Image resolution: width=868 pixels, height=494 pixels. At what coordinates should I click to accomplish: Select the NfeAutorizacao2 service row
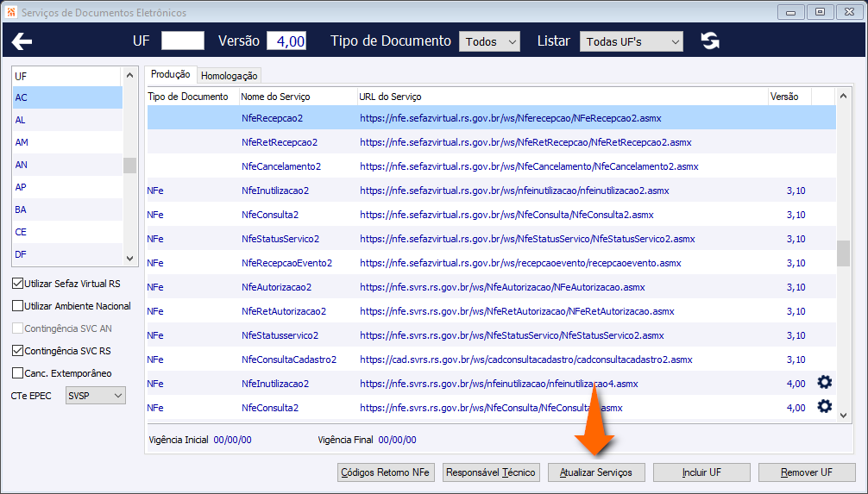492,287
